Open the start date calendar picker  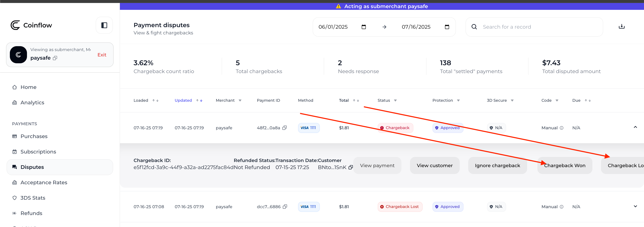[364, 27]
